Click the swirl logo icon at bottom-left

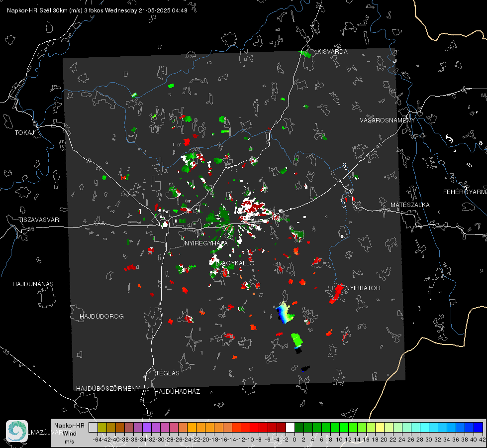[x=17, y=431]
